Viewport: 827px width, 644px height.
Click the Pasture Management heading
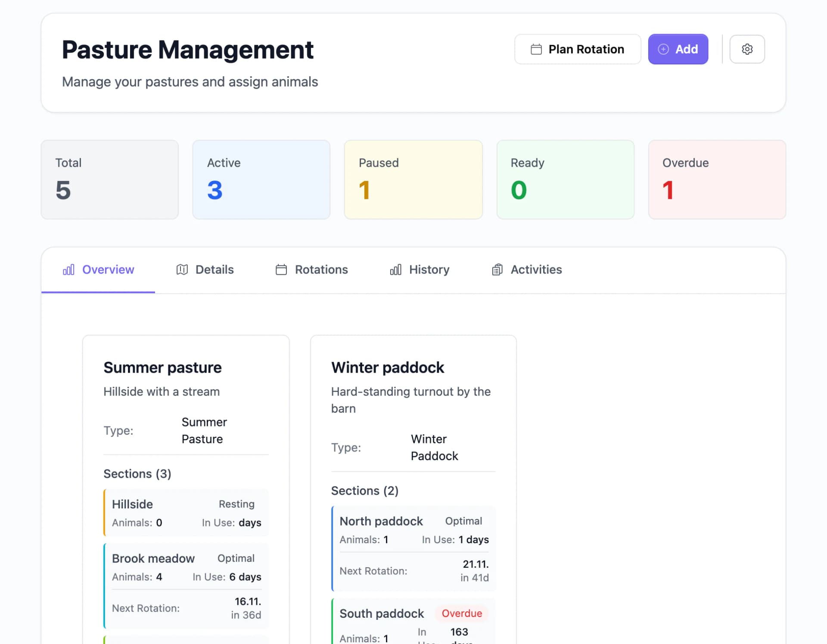tap(187, 50)
